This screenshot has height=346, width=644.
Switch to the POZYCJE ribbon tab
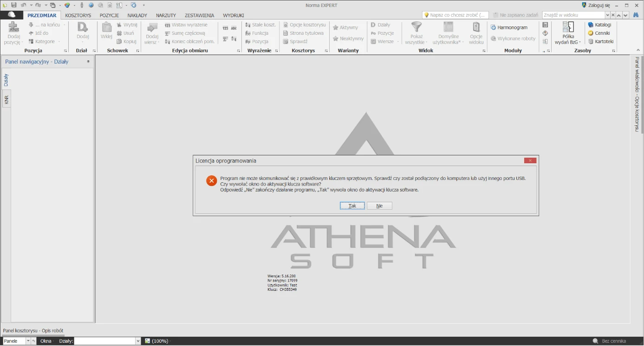109,15
